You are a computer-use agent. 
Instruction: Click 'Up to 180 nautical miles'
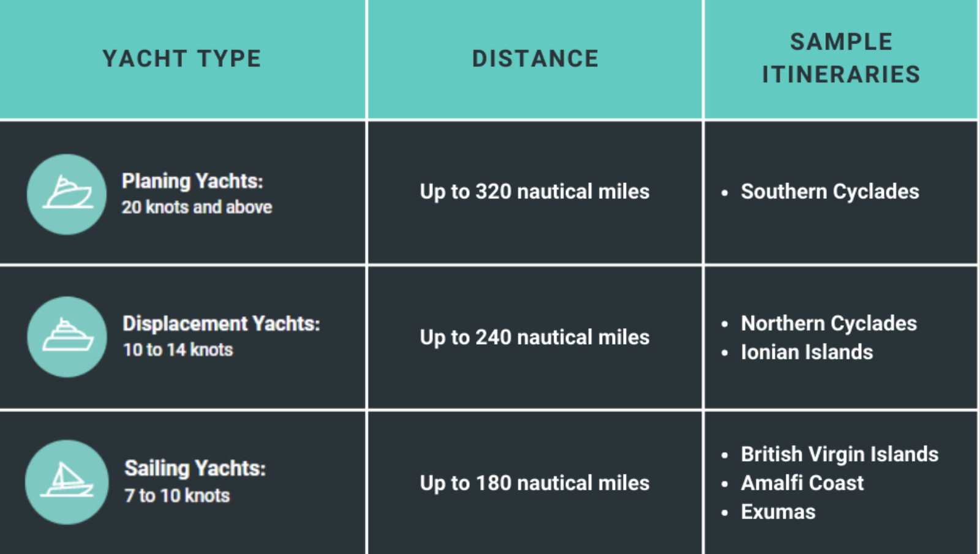tap(535, 483)
